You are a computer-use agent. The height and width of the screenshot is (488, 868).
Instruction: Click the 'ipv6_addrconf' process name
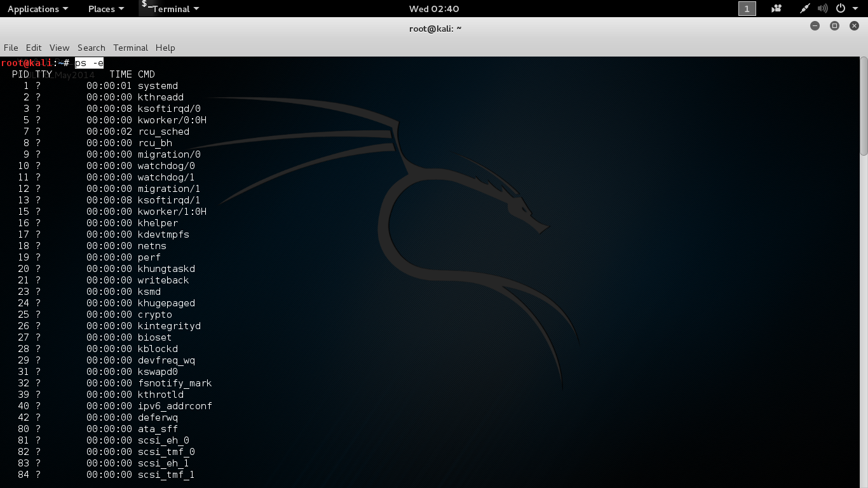coord(175,406)
